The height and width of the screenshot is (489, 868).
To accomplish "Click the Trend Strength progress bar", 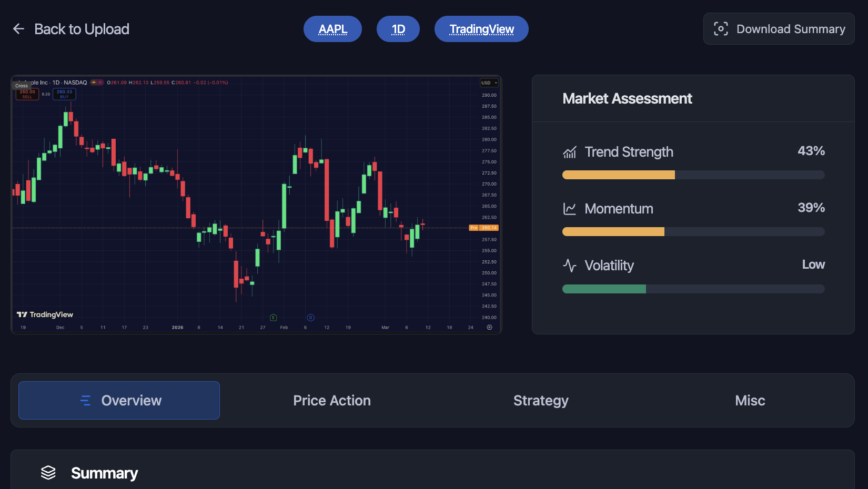I will (693, 175).
